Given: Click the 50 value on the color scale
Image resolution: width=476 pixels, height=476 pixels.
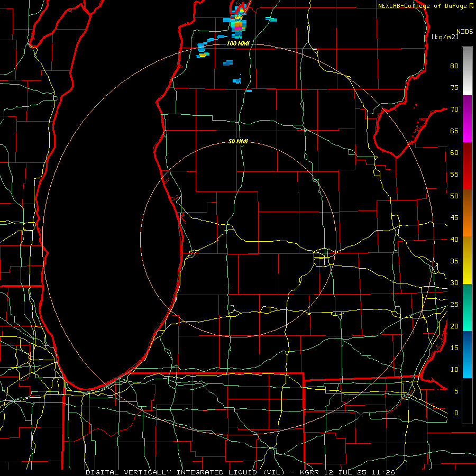Looking at the screenshot, I should point(454,196).
